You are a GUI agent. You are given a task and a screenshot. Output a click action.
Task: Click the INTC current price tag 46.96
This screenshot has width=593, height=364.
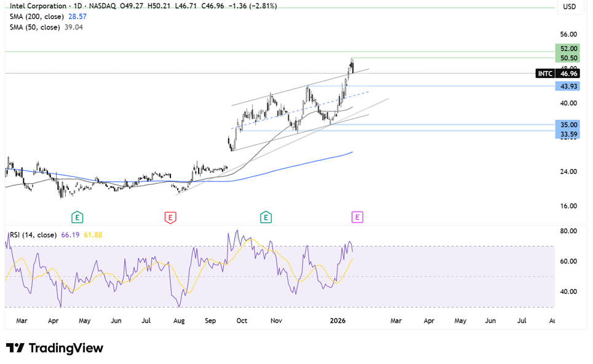558,73
